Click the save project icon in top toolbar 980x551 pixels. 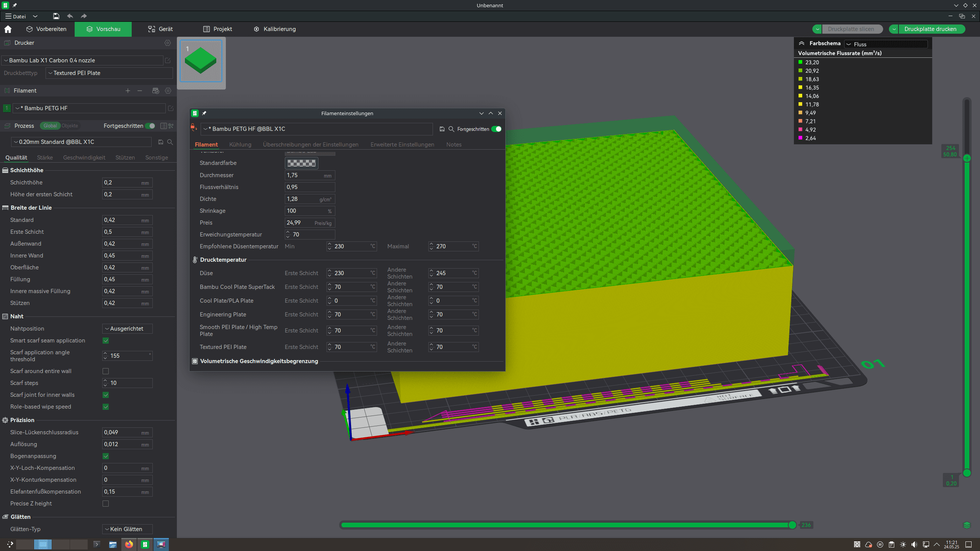[56, 16]
